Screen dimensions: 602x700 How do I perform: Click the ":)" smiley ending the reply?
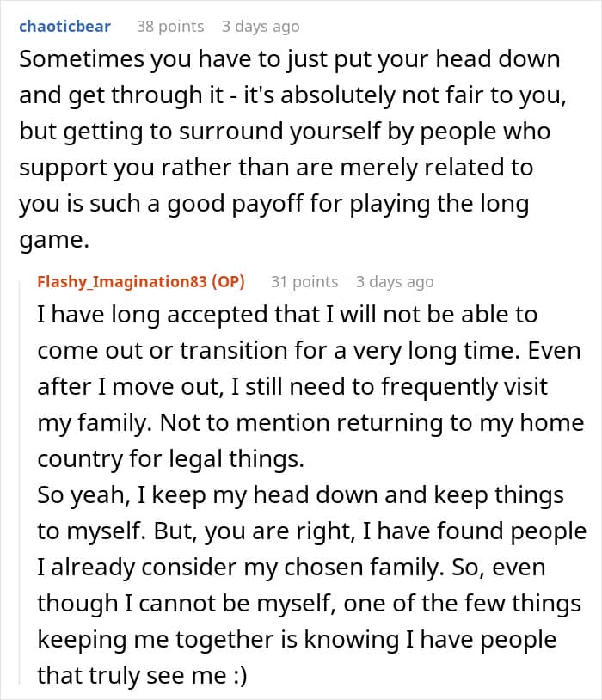236,677
